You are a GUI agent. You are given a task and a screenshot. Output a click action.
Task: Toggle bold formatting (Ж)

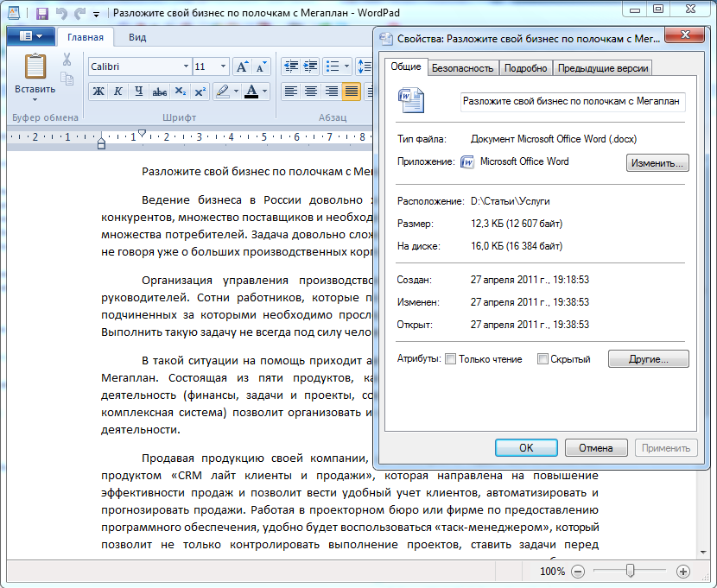(x=98, y=92)
